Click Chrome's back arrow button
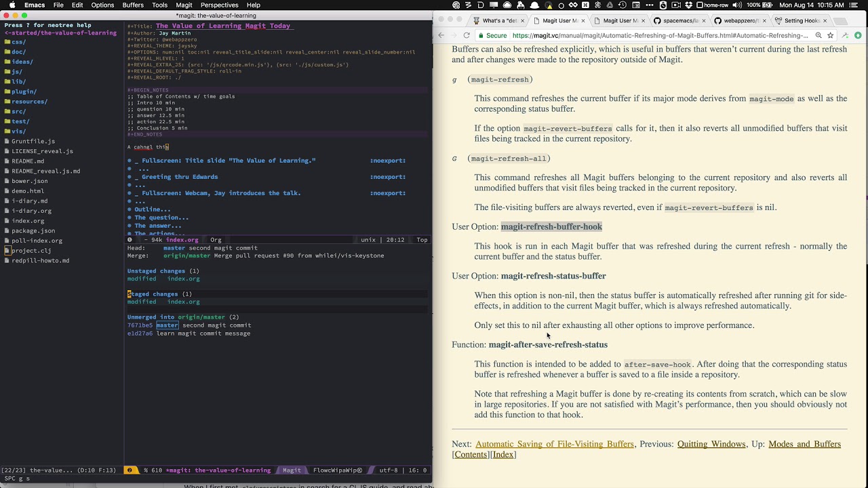Viewport: 868px width, 488px height. pyautogui.click(x=441, y=35)
